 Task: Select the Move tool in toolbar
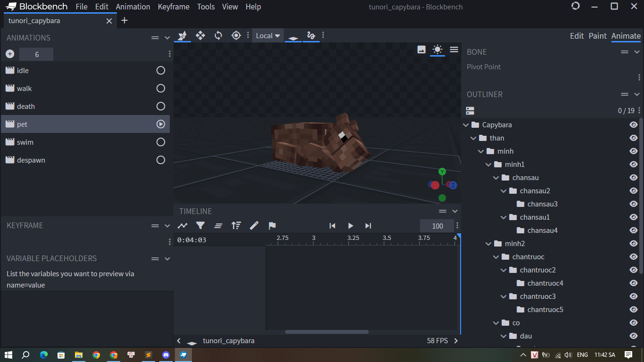click(200, 35)
